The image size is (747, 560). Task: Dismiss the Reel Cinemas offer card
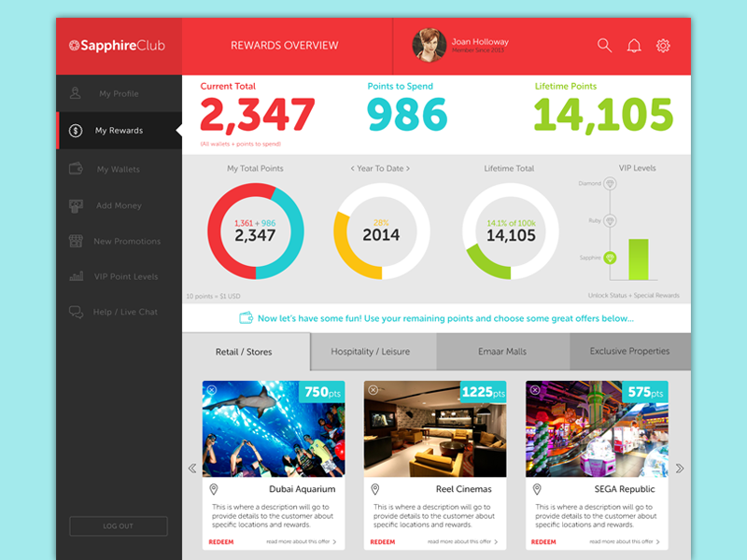(373, 390)
